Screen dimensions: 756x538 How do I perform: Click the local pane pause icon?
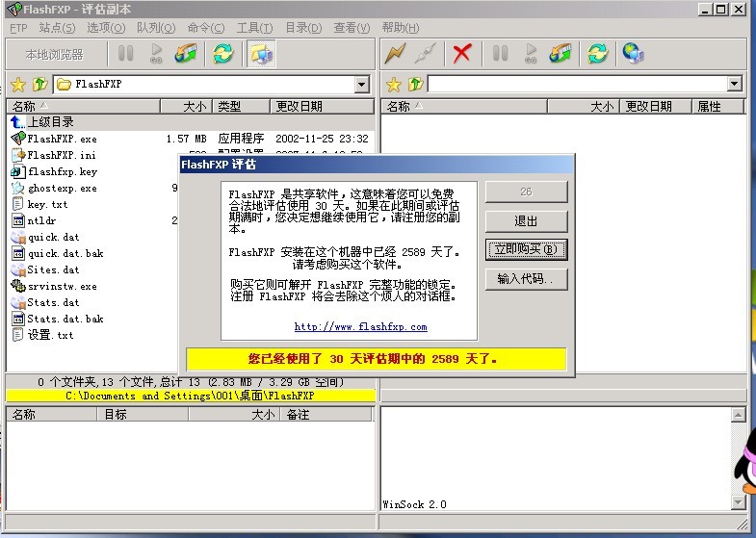coord(126,53)
